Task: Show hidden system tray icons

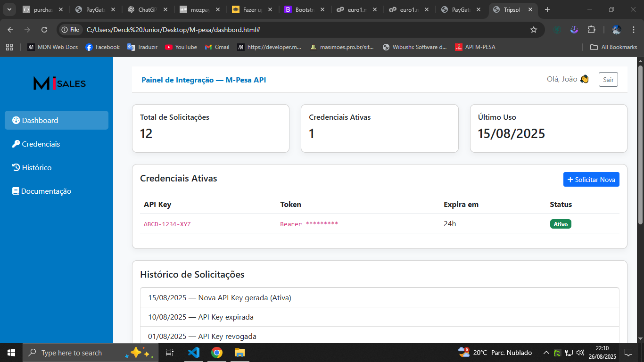Action: (546, 353)
